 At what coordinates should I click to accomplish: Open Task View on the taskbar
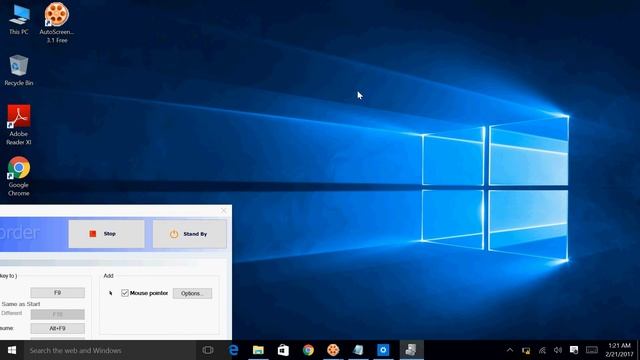[x=208, y=350]
